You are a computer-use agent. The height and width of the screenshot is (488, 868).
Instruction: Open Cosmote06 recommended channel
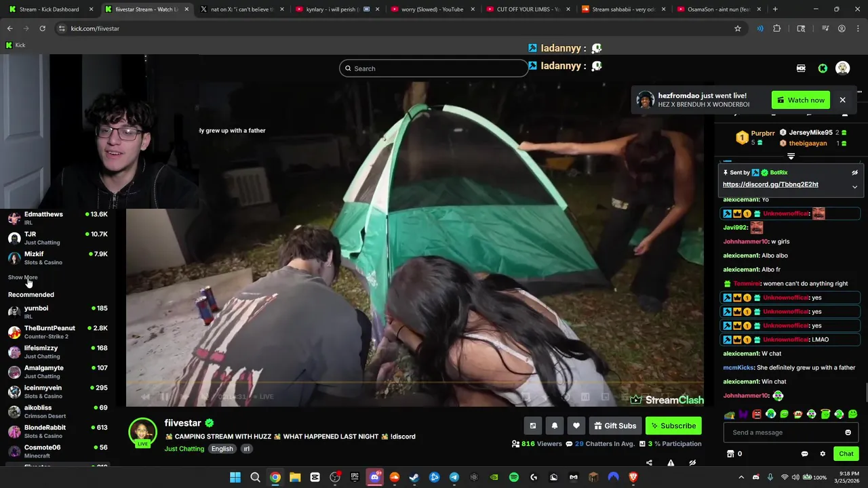point(58,451)
